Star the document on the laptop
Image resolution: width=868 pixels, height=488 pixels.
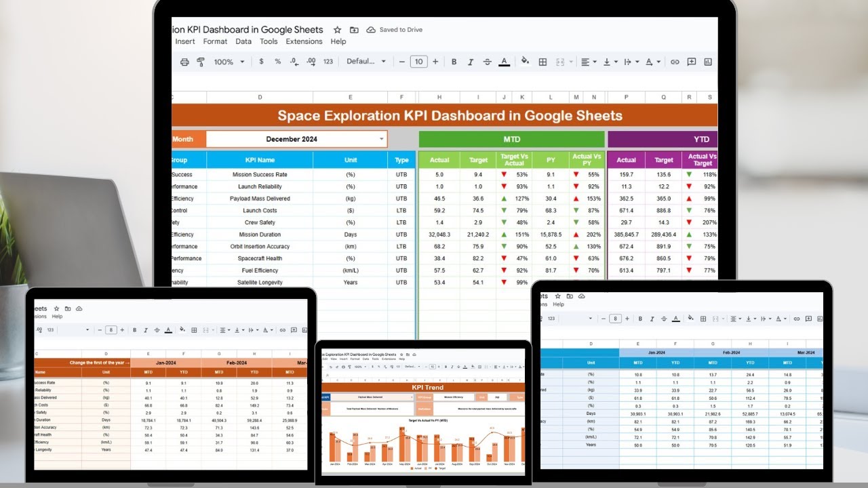(337, 30)
